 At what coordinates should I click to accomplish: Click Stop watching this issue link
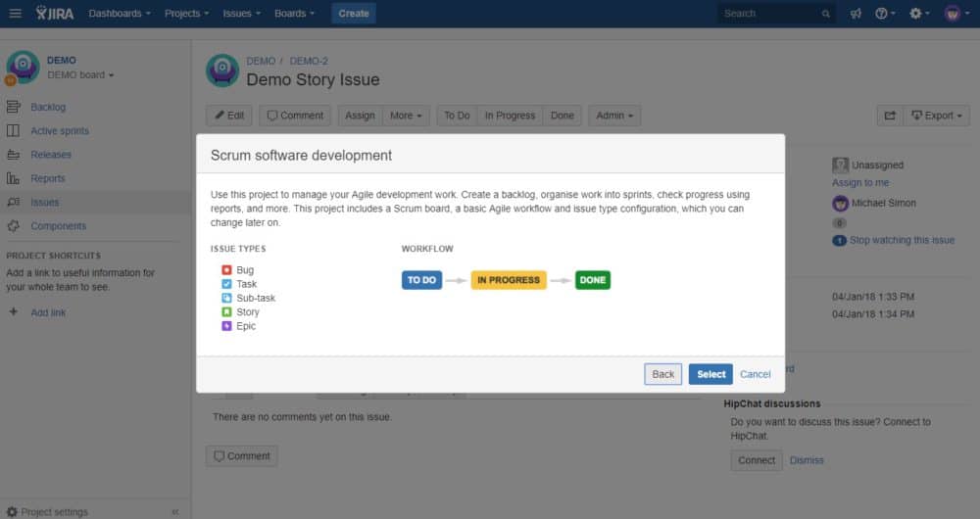(x=902, y=240)
